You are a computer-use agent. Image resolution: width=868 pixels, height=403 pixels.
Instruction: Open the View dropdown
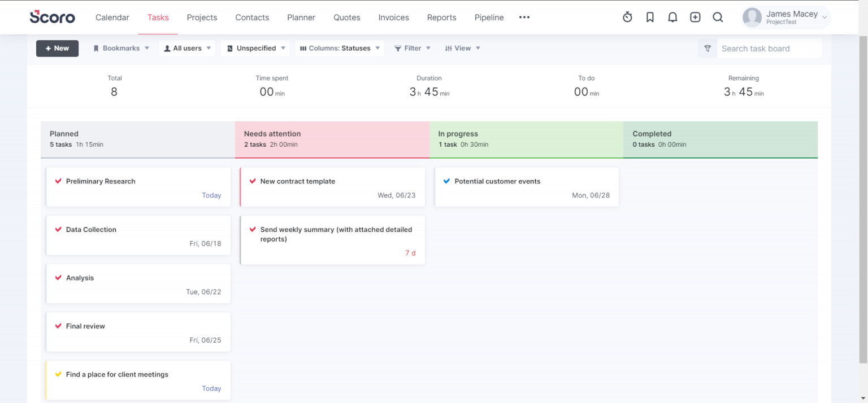pyautogui.click(x=462, y=48)
